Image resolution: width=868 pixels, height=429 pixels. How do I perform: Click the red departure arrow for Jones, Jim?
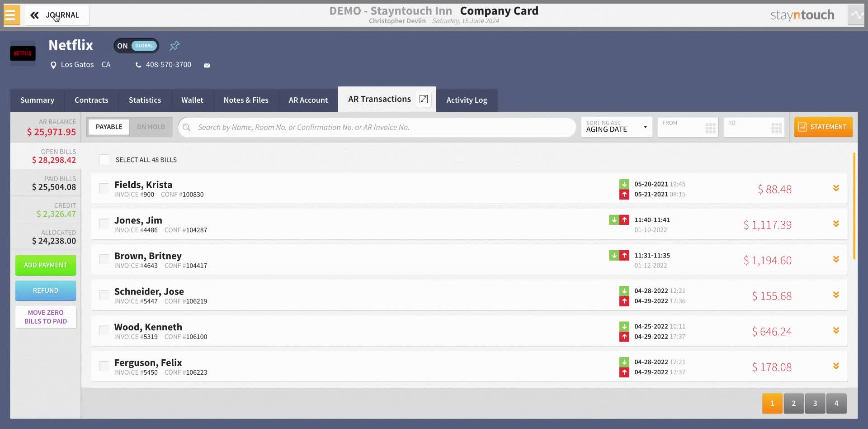624,220
